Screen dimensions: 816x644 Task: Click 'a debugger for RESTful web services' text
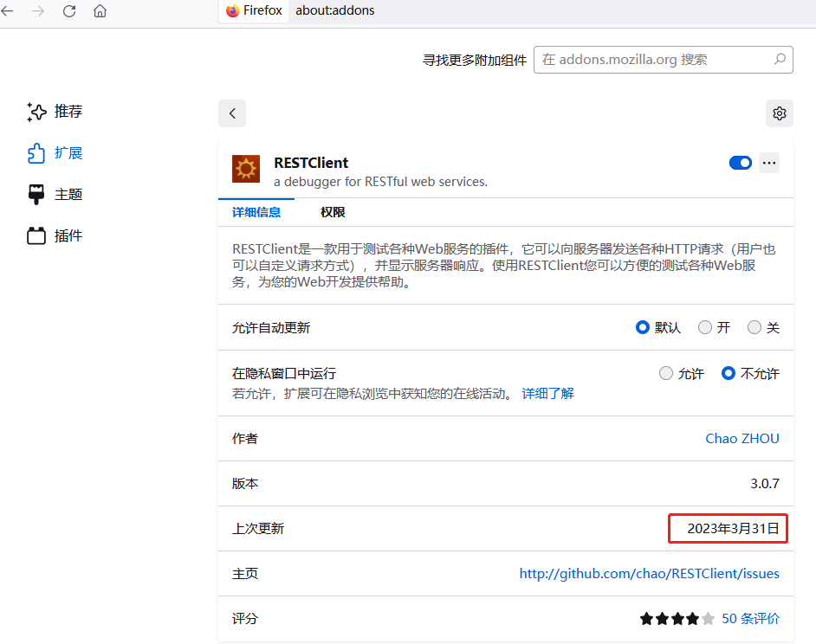[x=380, y=182]
